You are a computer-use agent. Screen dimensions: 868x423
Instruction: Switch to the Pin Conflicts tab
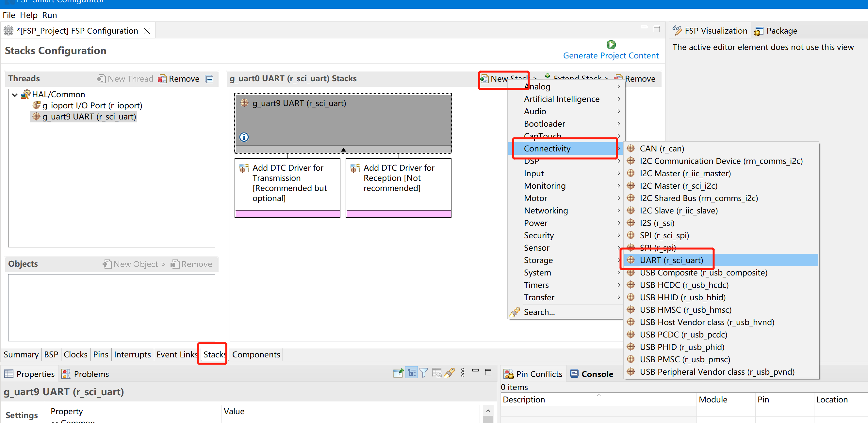[x=533, y=374]
